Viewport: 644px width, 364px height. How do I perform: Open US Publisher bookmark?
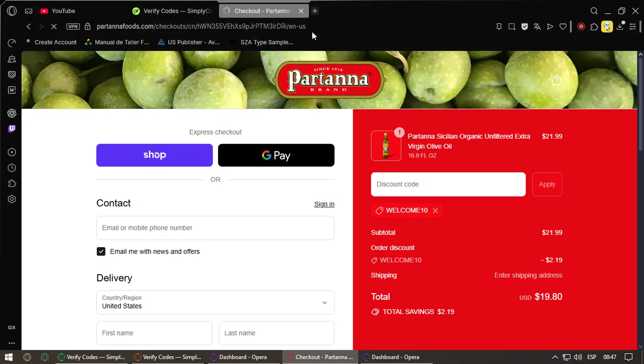[189, 42]
